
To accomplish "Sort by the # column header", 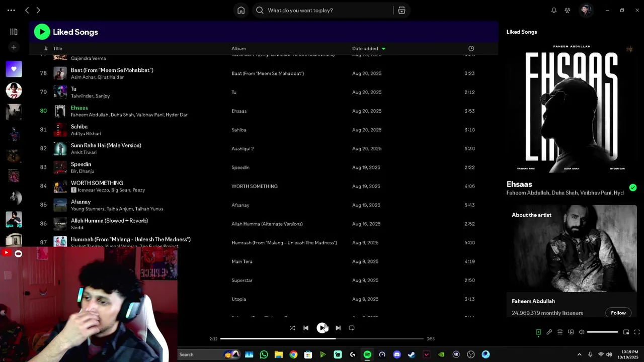I will pyautogui.click(x=46, y=49).
